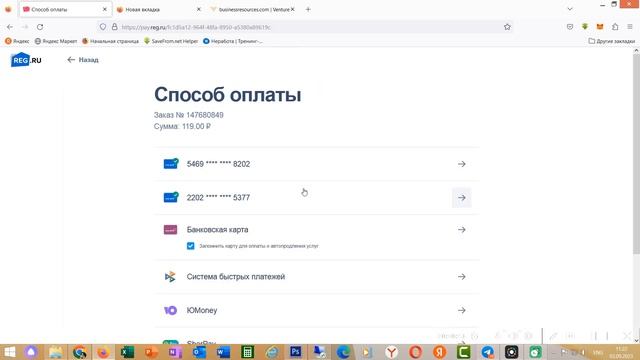Uncheck Запомнить карту для оплаты checkbox
Image resolution: width=640 pixels, height=360 pixels.
pyautogui.click(x=191, y=246)
